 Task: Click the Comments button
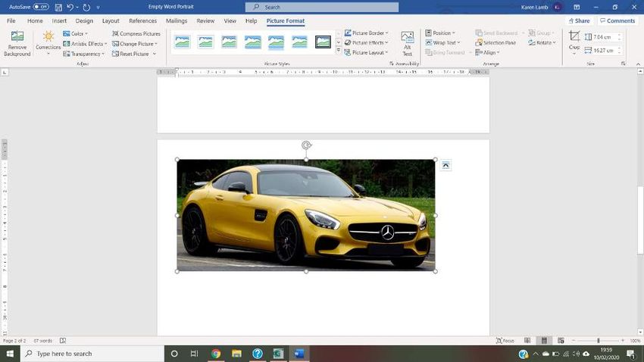click(617, 20)
